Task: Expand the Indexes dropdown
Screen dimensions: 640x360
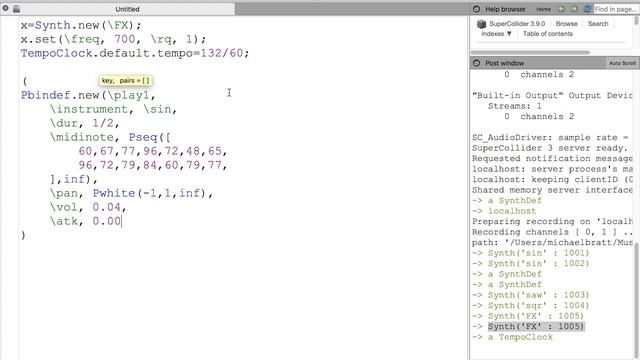Action: pos(496,34)
